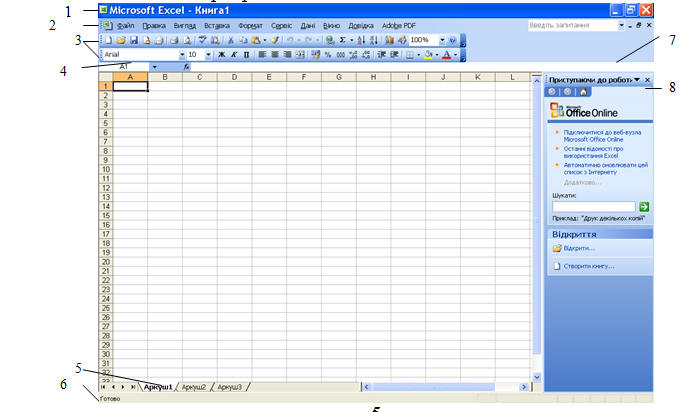Open the Вигляд menu
This screenshot has height=412, width=700.
click(185, 26)
